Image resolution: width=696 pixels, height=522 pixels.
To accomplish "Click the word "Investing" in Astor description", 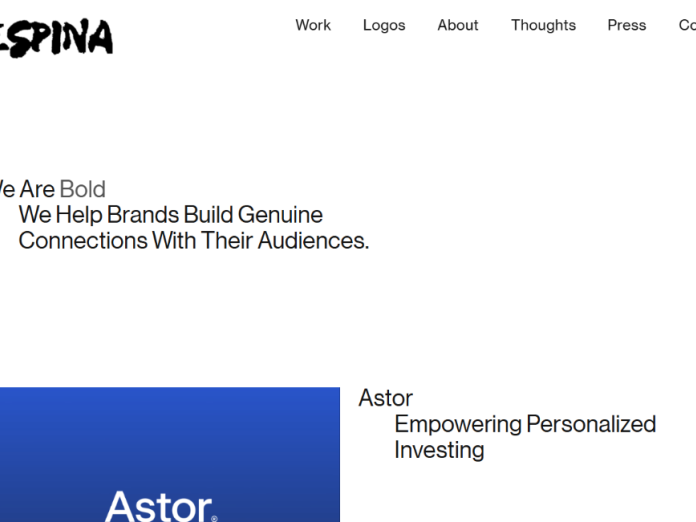I will [439, 450].
